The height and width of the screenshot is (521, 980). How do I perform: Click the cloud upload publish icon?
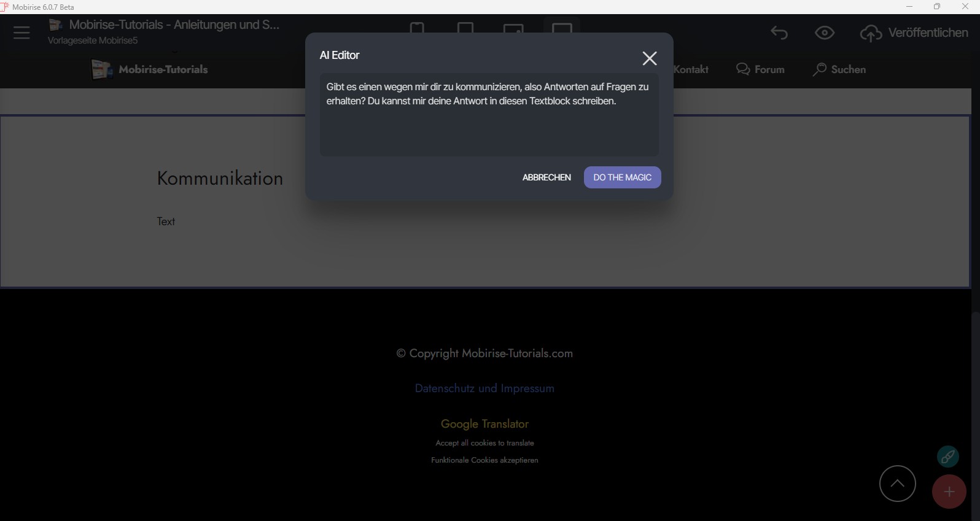[871, 33]
